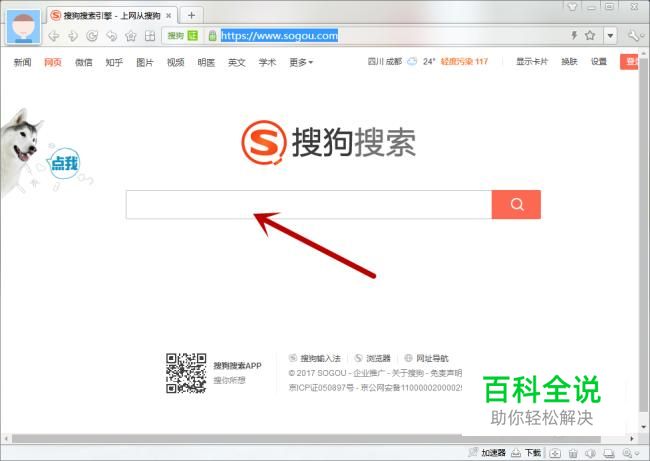Reload the page with refresh icon
The height and width of the screenshot is (461, 650).
pyautogui.click(x=92, y=36)
